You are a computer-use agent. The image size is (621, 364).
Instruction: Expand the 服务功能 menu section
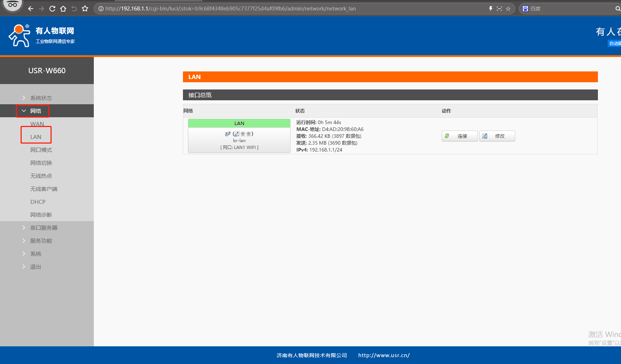(41, 241)
